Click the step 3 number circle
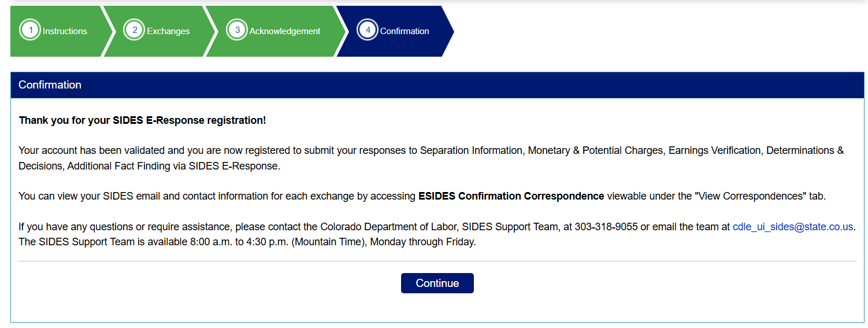The image size is (868, 328). [237, 31]
